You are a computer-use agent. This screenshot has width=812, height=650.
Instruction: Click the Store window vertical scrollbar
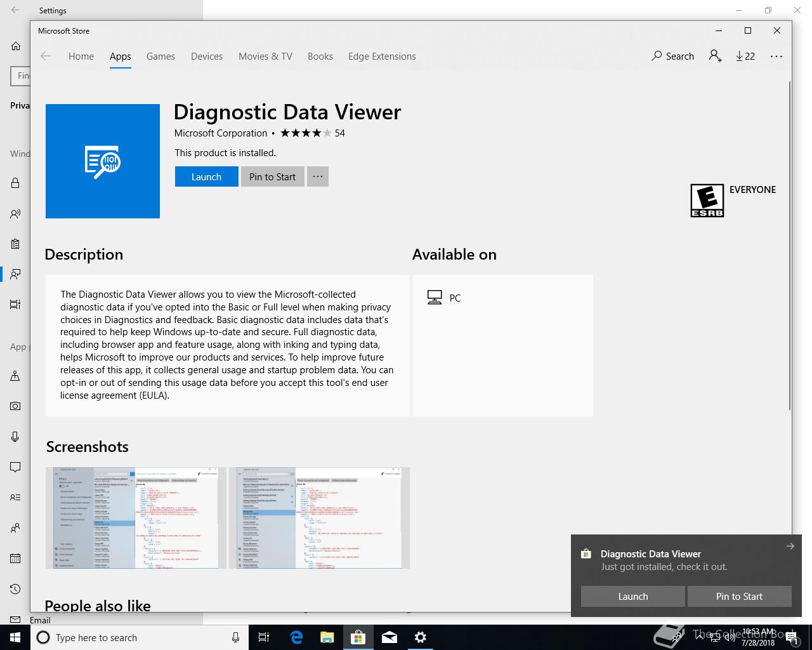[x=790, y=246]
